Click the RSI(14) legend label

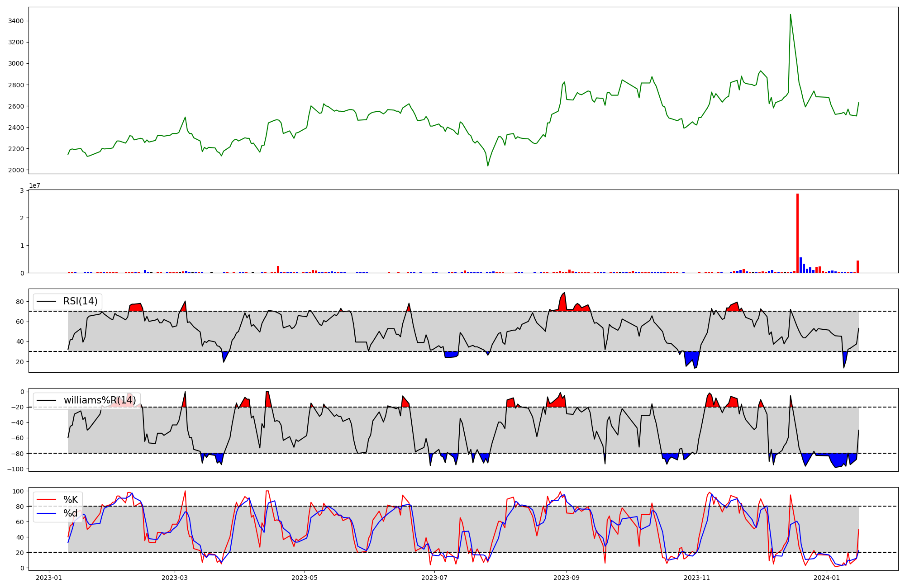(80, 301)
